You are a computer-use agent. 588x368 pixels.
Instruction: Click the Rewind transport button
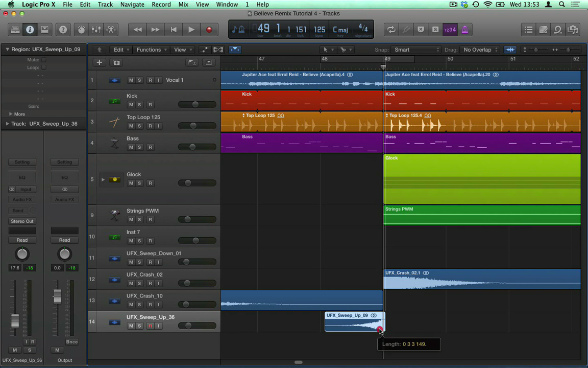(137, 30)
